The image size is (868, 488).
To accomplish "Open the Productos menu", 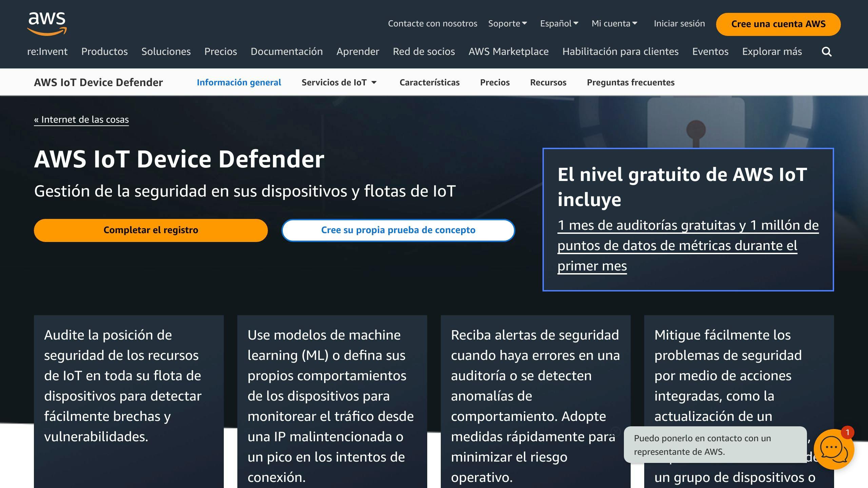I will coord(104,52).
